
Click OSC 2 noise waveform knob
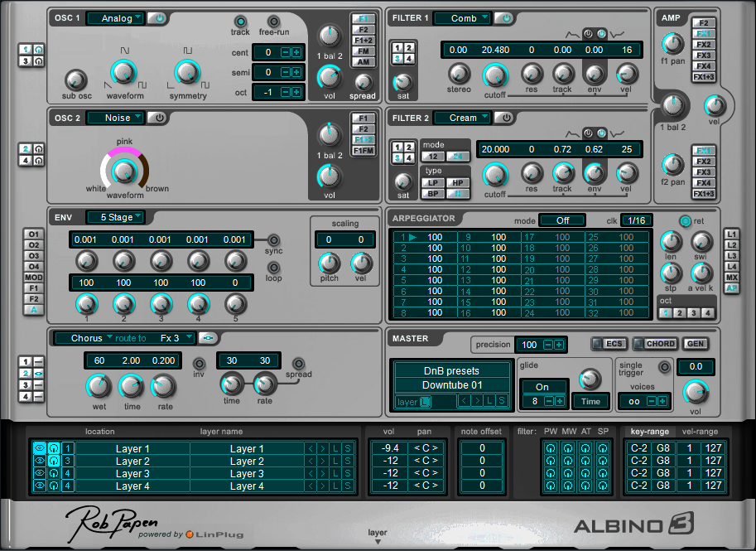(x=124, y=172)
